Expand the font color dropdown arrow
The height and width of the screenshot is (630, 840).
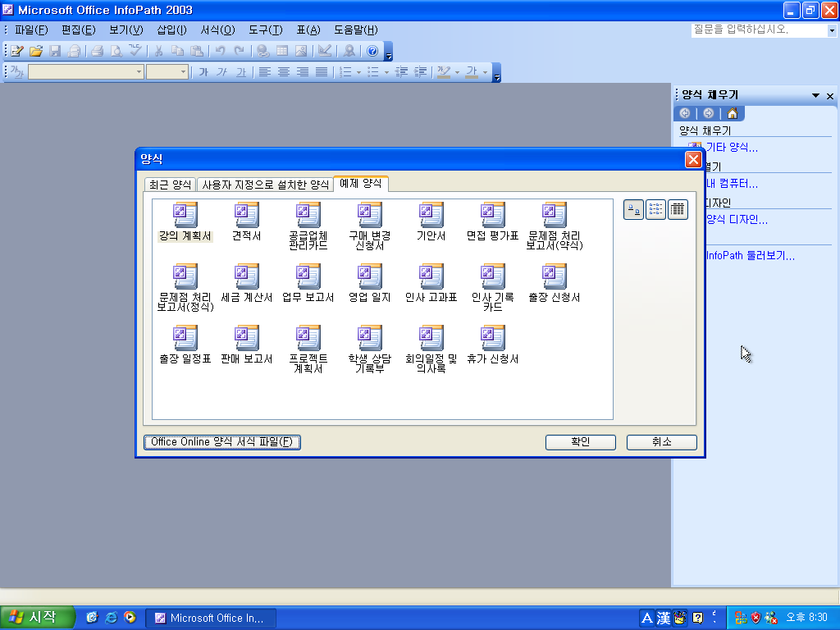(486, 72)
